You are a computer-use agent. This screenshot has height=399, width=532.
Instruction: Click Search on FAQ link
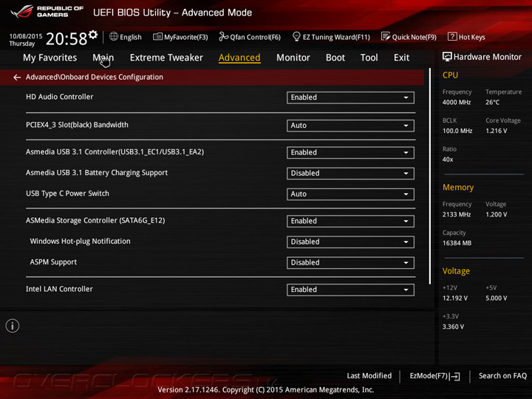502,376
